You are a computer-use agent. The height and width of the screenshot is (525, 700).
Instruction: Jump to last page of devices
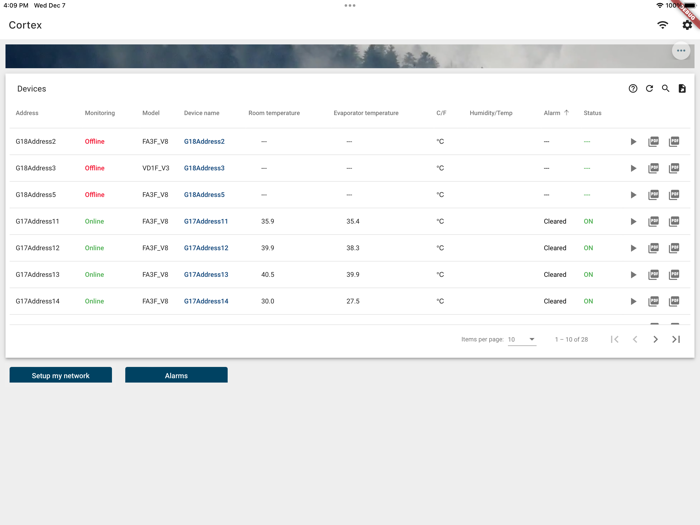click(x=676, y=339)
